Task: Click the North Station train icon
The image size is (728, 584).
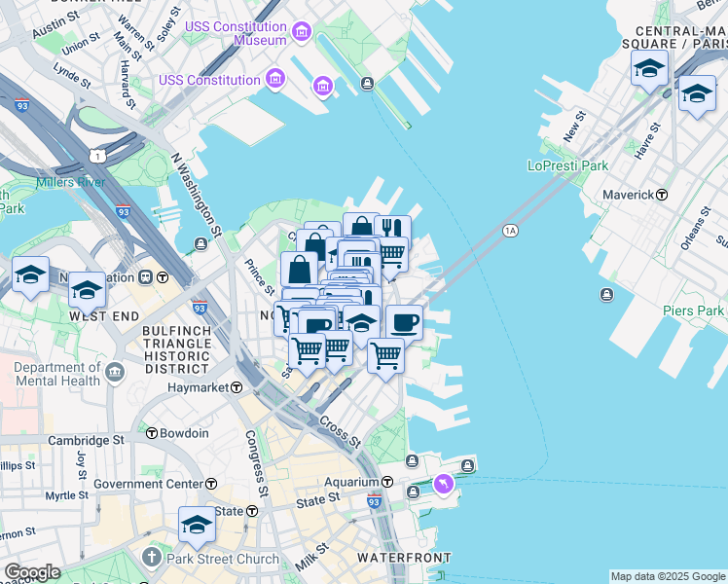Action: 146,277
